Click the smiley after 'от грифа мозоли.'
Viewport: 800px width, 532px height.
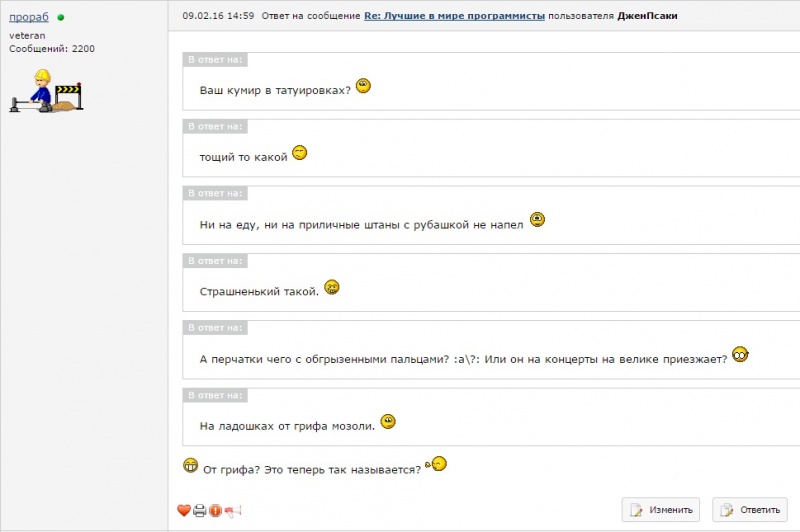coord(389,421)
